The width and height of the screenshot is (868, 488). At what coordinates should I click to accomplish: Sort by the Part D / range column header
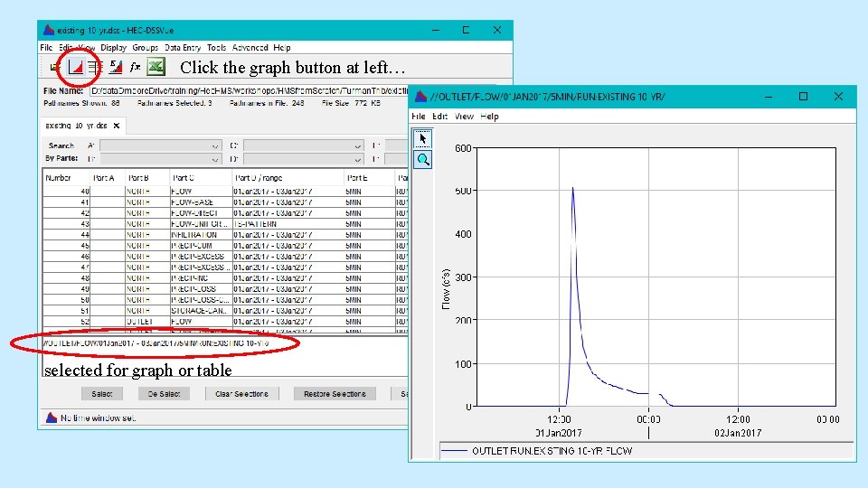(x=288, y=178)
